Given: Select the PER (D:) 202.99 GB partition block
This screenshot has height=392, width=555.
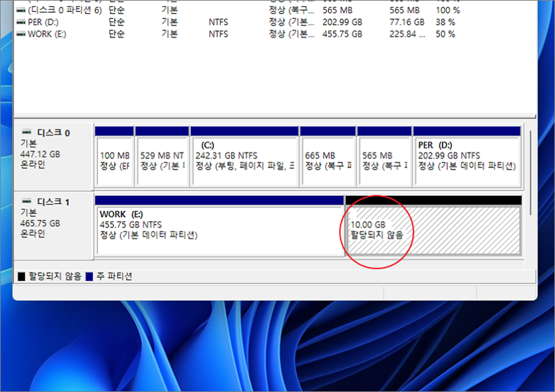Looking at the screenshot, I should click(x=467, y=156).
